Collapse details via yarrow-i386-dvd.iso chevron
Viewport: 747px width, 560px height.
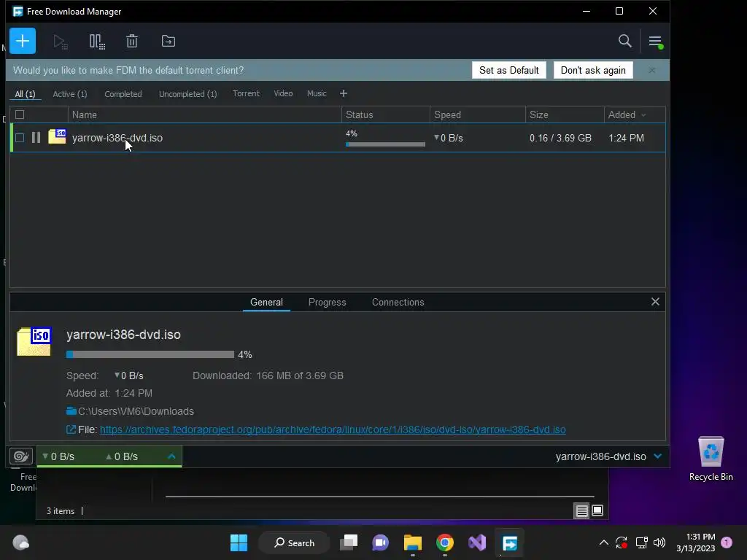point(658,456)
